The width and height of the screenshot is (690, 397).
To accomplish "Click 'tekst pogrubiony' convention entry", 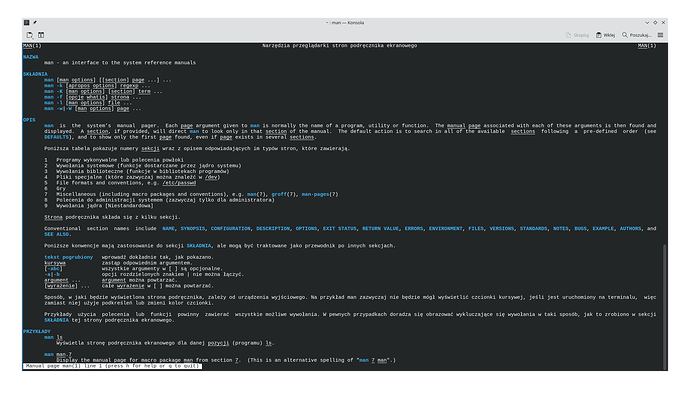I will pos(69,257).
